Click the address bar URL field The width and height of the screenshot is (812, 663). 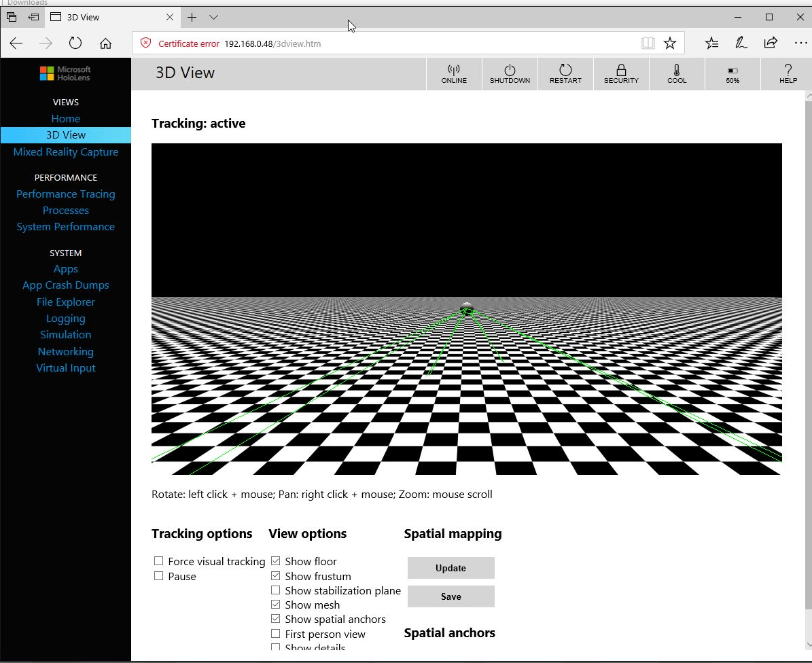click(x=408, y=43)
